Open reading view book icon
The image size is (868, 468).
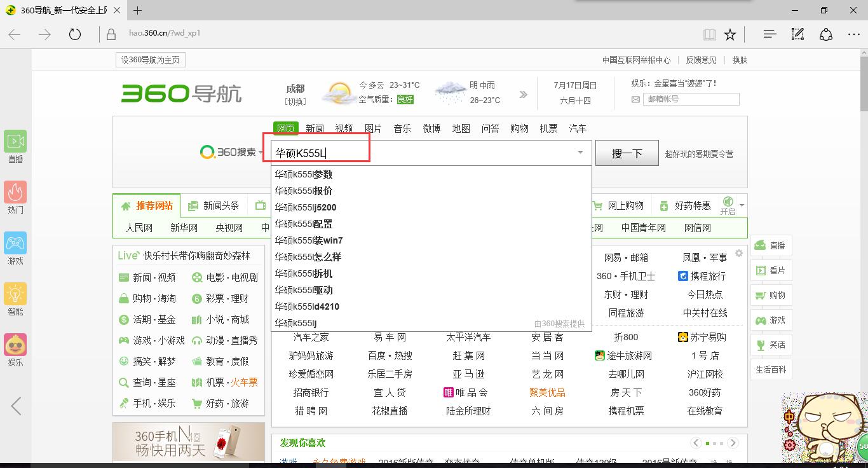[x=710, y=34]
